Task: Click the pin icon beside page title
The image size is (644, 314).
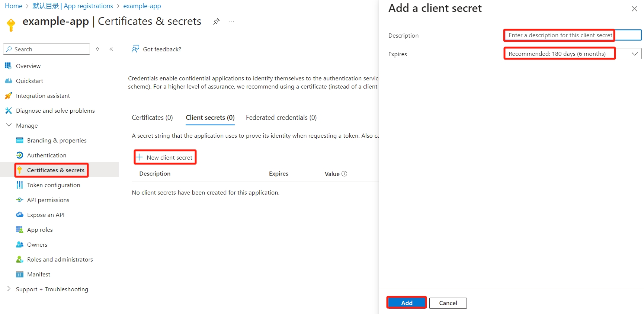Action: coord(216,22)
